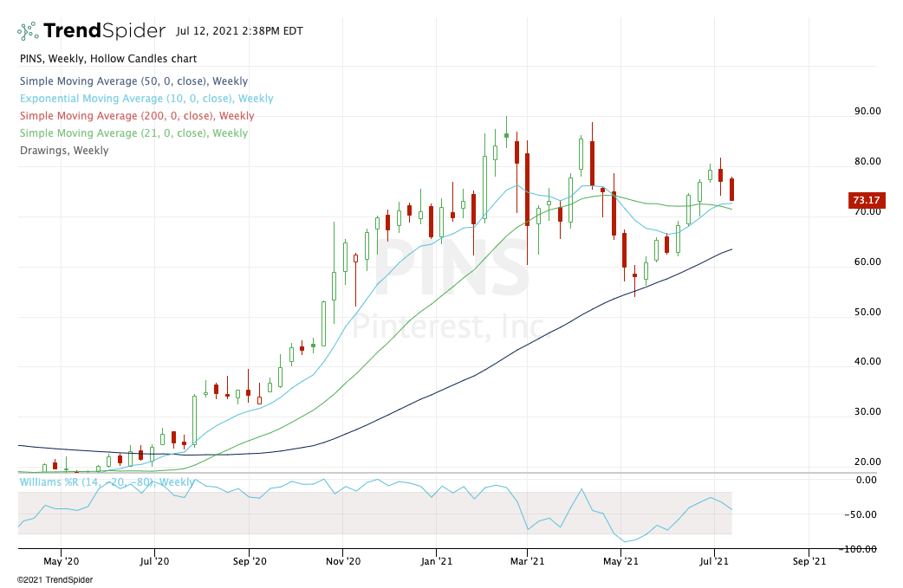Click the Jul '20 date axis label
903x588 pixels.
tap(154, 561)
